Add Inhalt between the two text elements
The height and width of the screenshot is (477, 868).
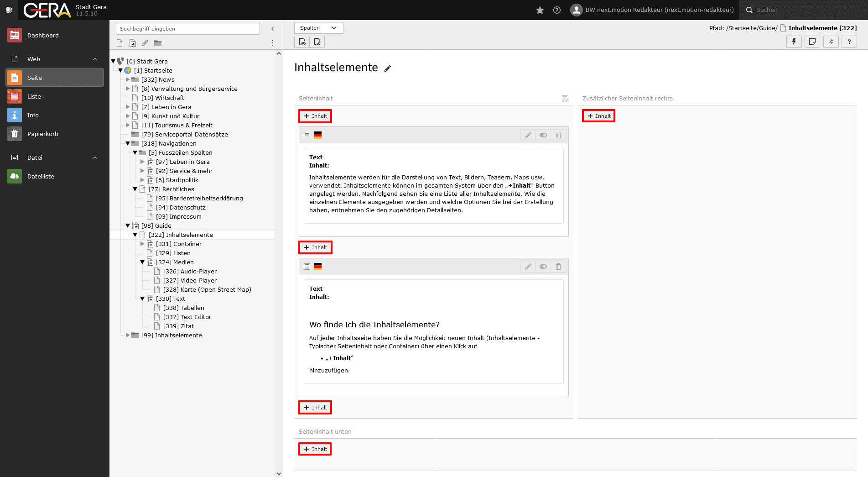pos(315,247)
